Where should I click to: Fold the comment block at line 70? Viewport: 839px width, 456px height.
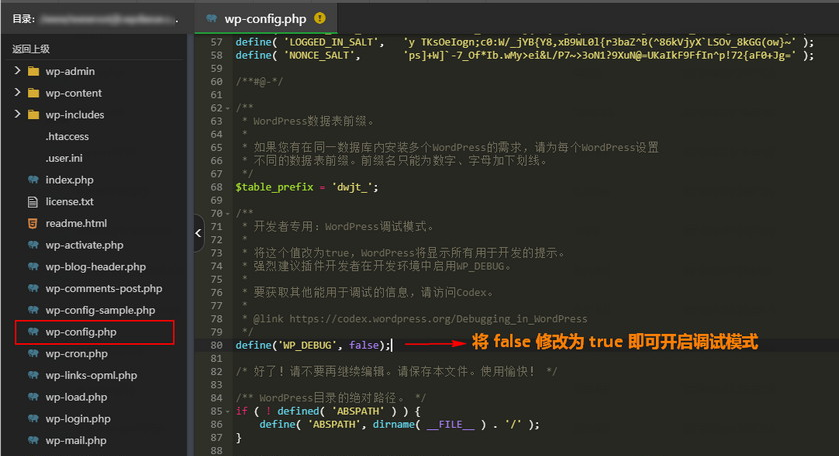[x=229, y=213]
